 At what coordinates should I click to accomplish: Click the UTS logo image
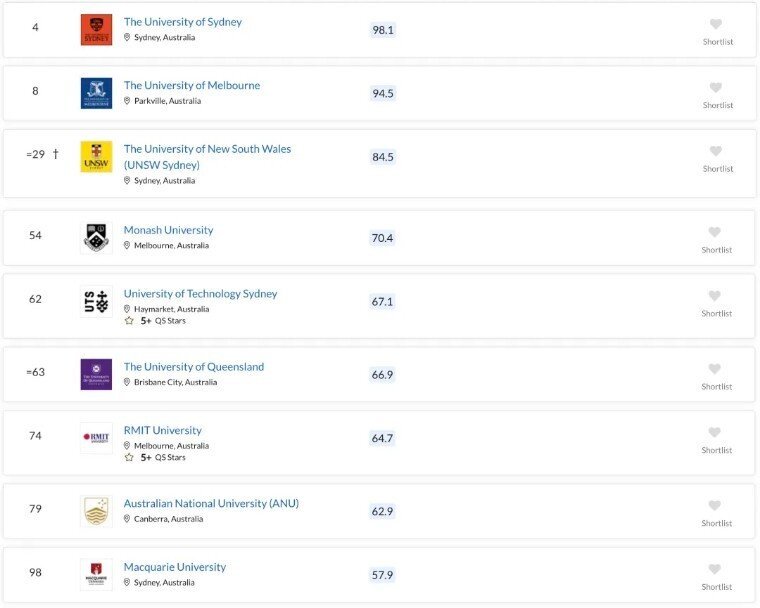pyautogui.click(x=96, y=302)
